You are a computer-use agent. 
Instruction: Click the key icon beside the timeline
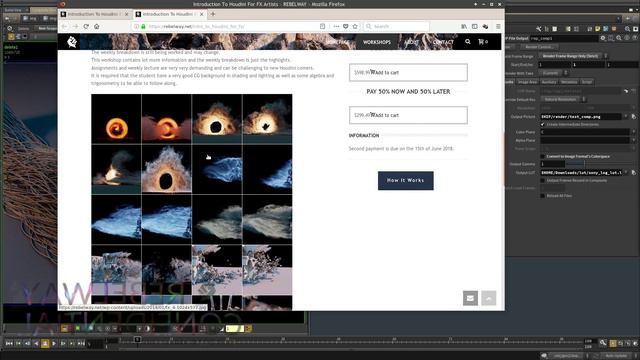[603, 342]
